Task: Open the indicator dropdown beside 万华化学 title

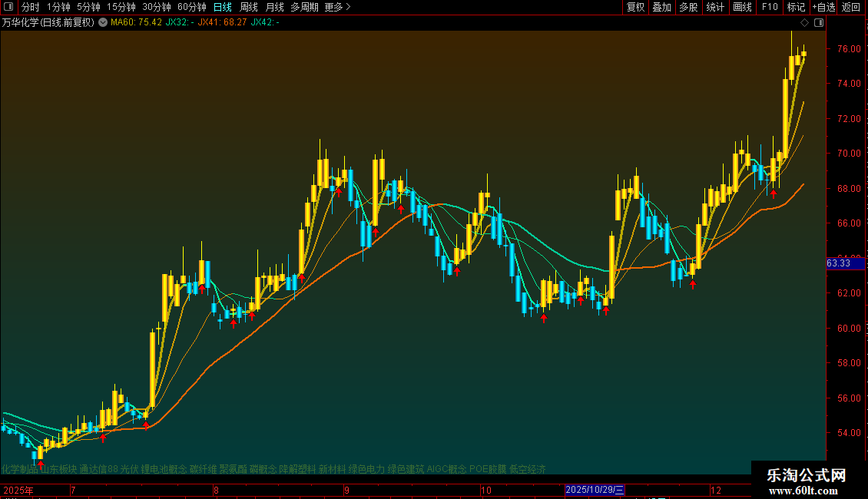Action: pos(103,23)
